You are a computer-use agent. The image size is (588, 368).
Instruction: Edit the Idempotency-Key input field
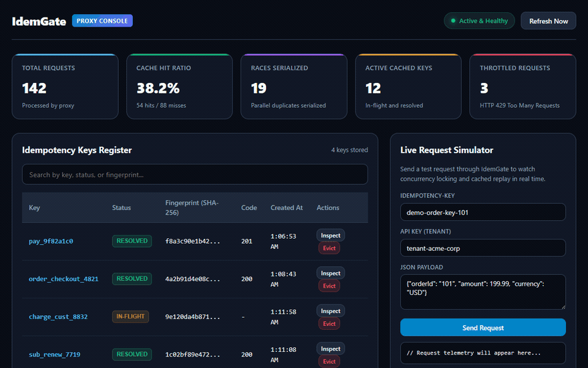[x=483, y=212]
